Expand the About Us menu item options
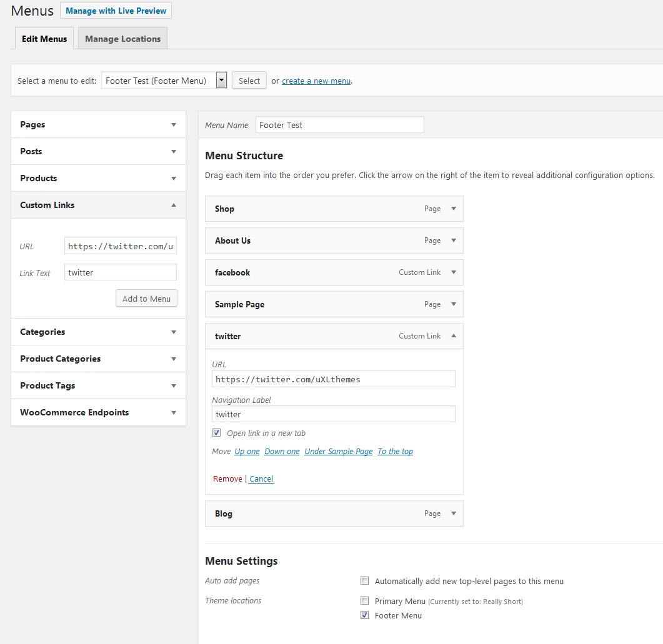 pyautogui.click(x=454, y=240)
